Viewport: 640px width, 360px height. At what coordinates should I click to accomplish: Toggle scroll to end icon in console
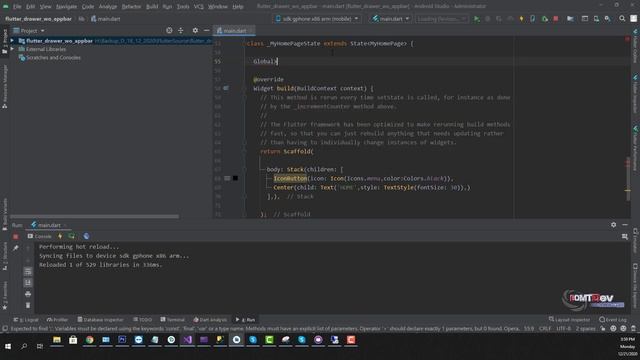click(x=28, y=282)
